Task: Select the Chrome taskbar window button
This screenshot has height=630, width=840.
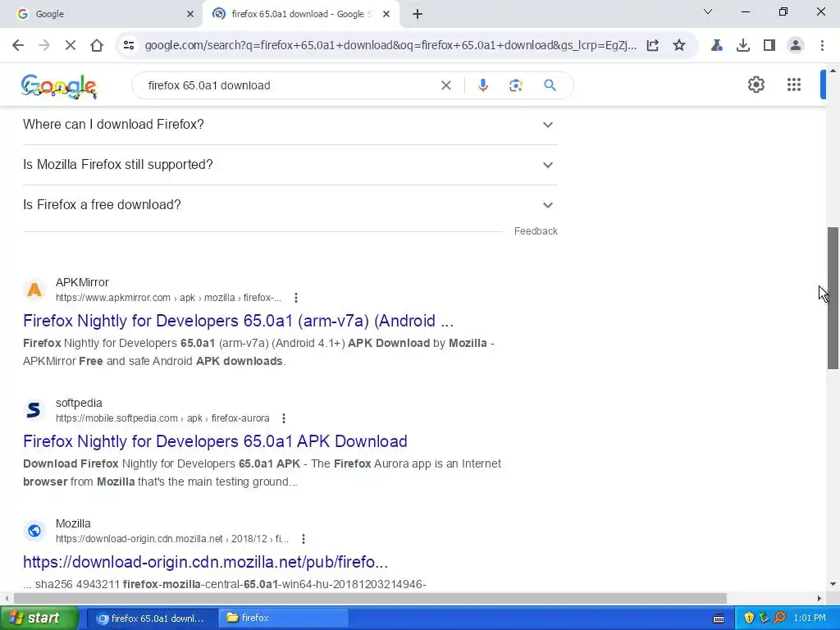Action: [152, 618]
